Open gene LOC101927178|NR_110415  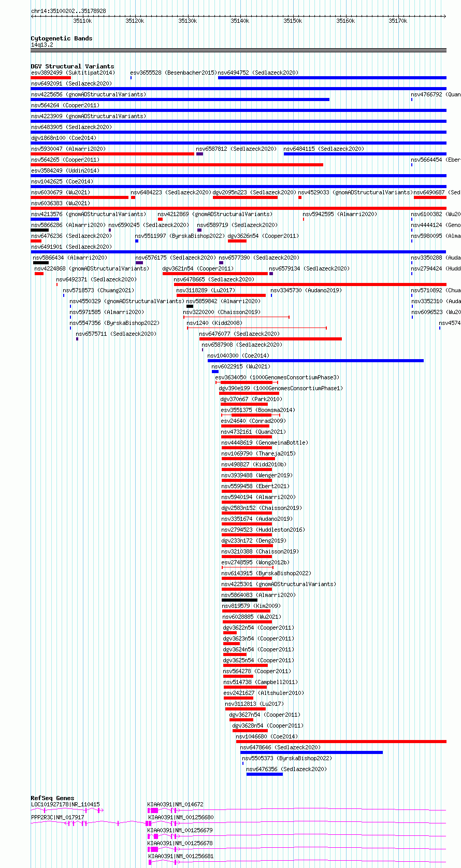tap(65, 804)
